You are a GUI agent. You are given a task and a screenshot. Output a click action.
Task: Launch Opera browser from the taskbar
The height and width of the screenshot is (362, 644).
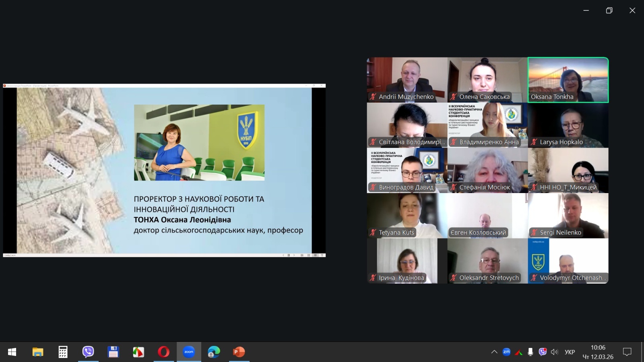pos(163,352)
